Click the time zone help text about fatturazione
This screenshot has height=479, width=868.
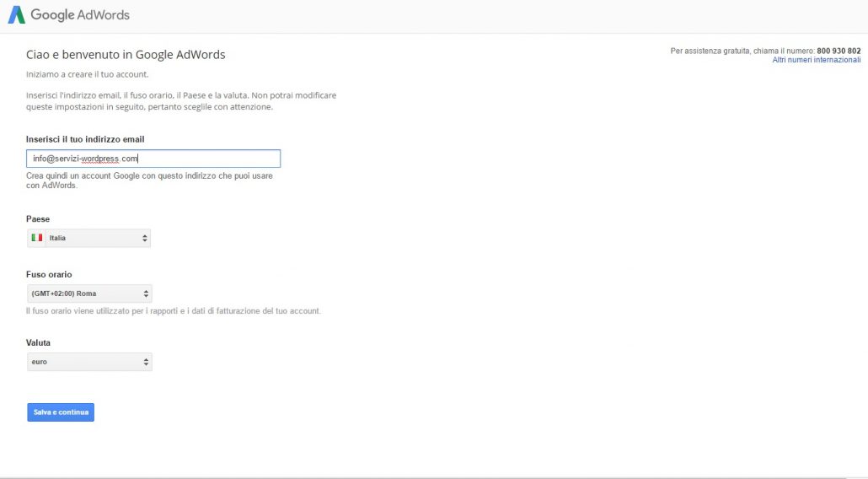click(x=174, y=311)
